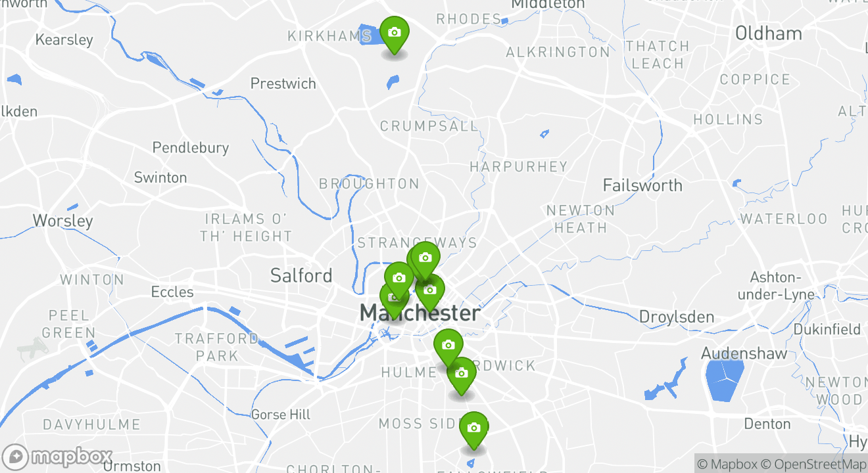Select the Oldham town label
868x473 pixels.
[769, 34]
